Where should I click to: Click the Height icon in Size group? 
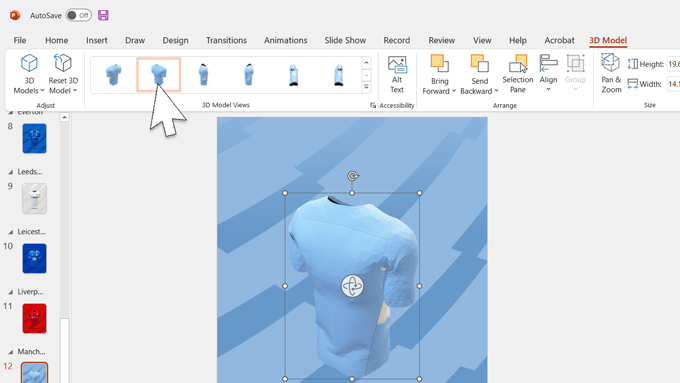click(x=632, y=64)
